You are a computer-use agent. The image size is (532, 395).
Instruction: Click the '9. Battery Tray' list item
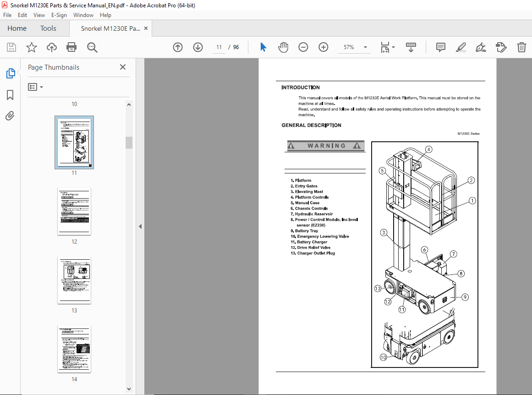304,231
